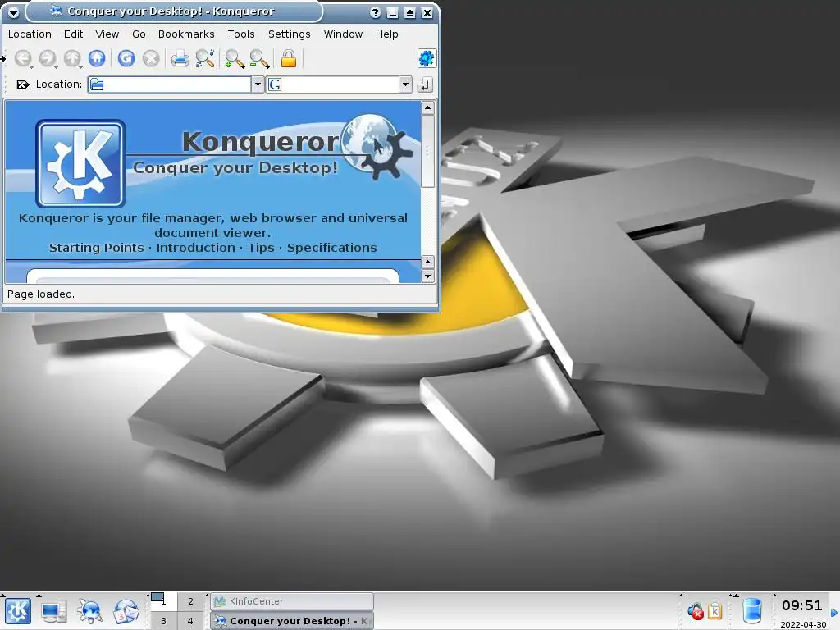840x630 pixels.
Task: Launch Kontact mail icon in panel
Action: (x=126, y=611)
